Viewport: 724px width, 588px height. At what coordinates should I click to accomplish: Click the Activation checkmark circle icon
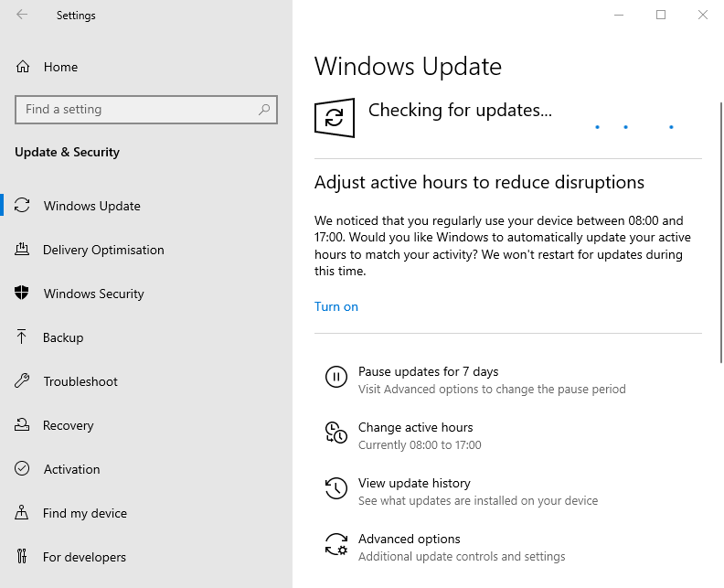pos(22,468)
